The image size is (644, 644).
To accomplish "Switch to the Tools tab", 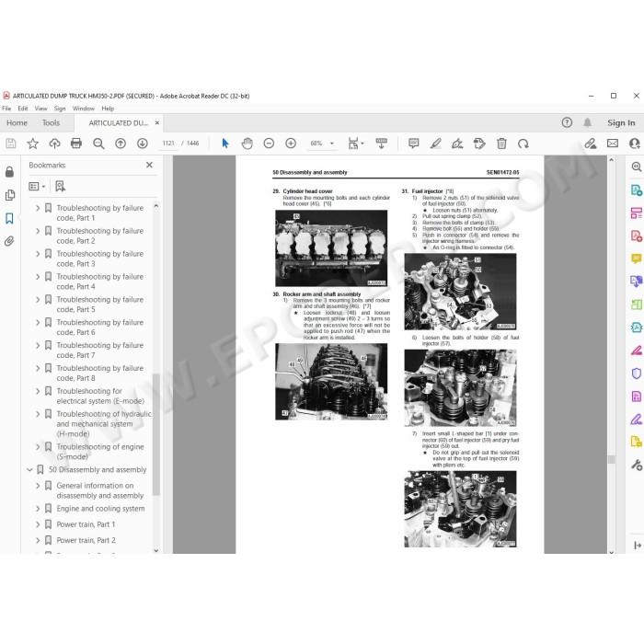I will point(51,122).
